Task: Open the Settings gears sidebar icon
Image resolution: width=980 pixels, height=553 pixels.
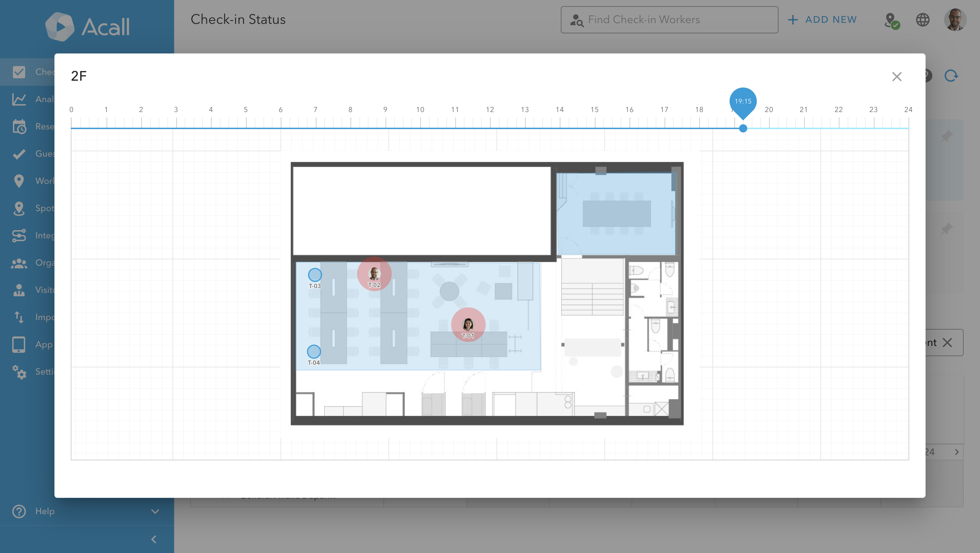Action: coord(19,372)
